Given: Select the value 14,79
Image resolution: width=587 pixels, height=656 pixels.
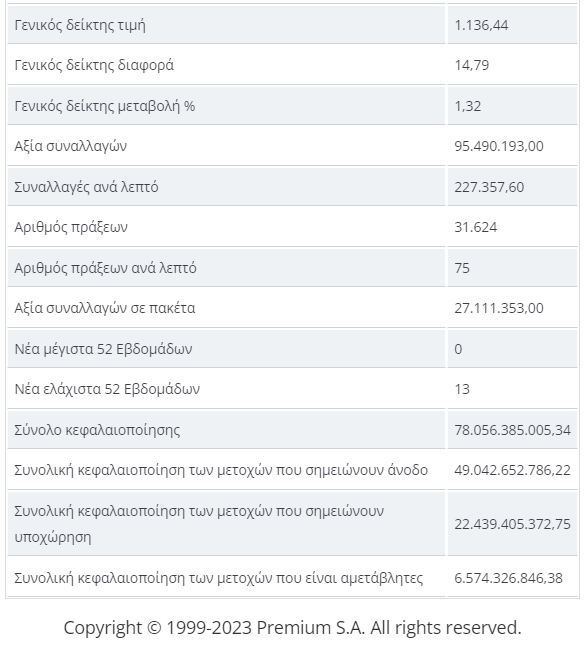Looking at the screenshot, I should pyautogui.click(x=472, y=65).
